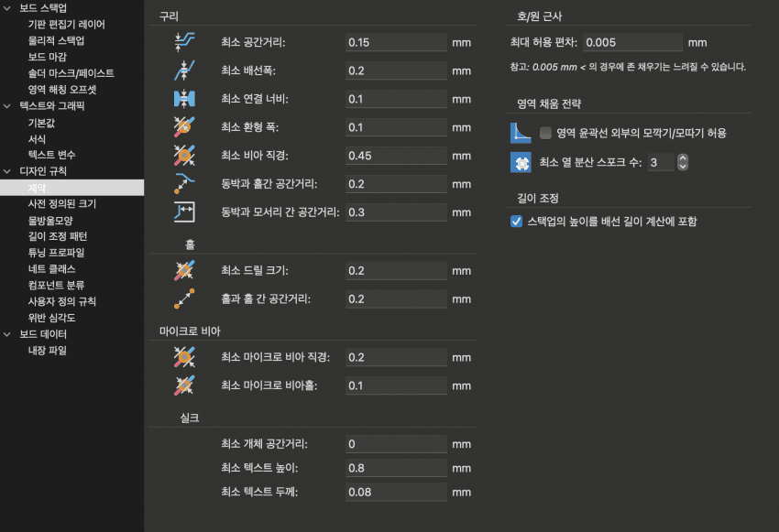Open 네트 클래스 settings

51,269
